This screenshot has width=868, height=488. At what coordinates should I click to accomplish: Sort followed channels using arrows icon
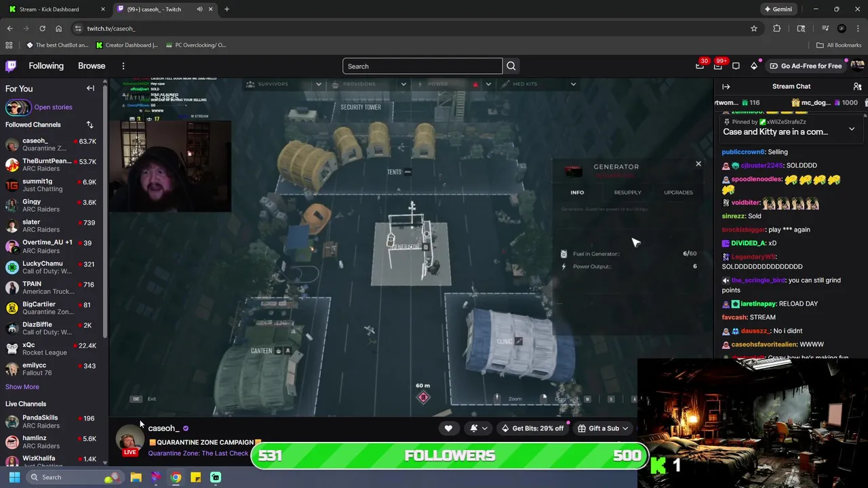click(90, 125)
